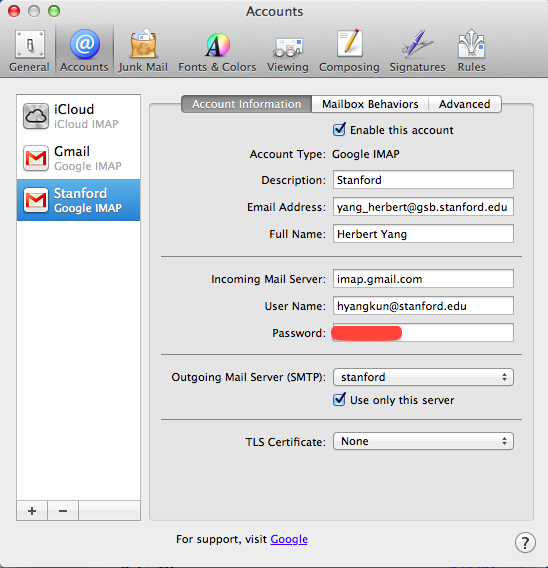The height and width of the screenshot is (568, 548).
Task: Open the Composing preferences pane
Action: click(349, 51)
